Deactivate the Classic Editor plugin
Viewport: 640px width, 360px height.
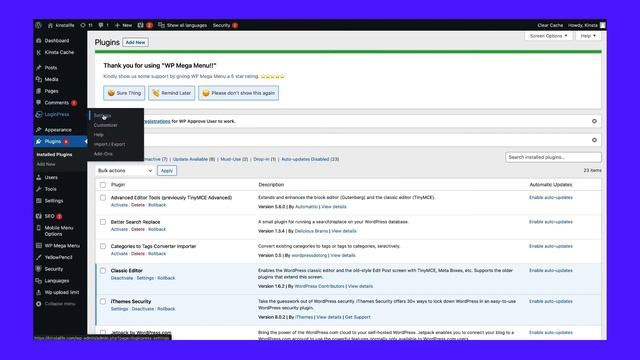pos(122,278)
